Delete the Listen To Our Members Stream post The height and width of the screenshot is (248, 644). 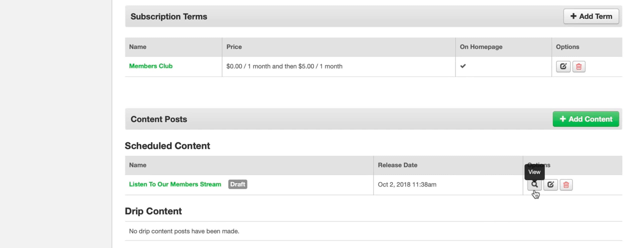point(566,185)
